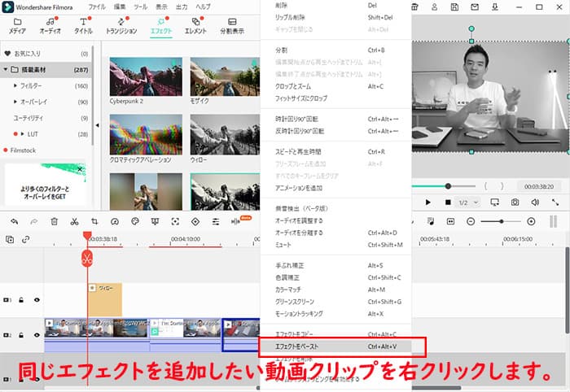Click the preview volume speaker icon
This screenshot has width=570, height=392.
537,202
